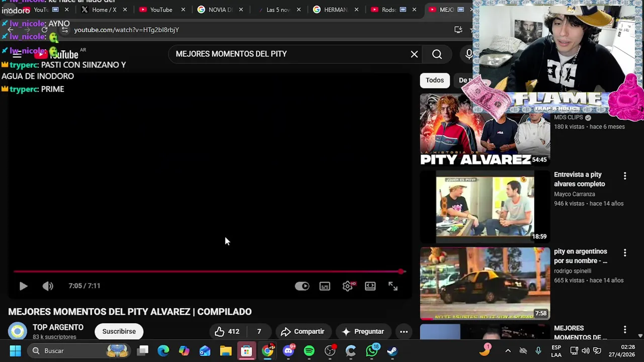
Task: Open pity en argentinos por su nombre title
Action: 581,256
